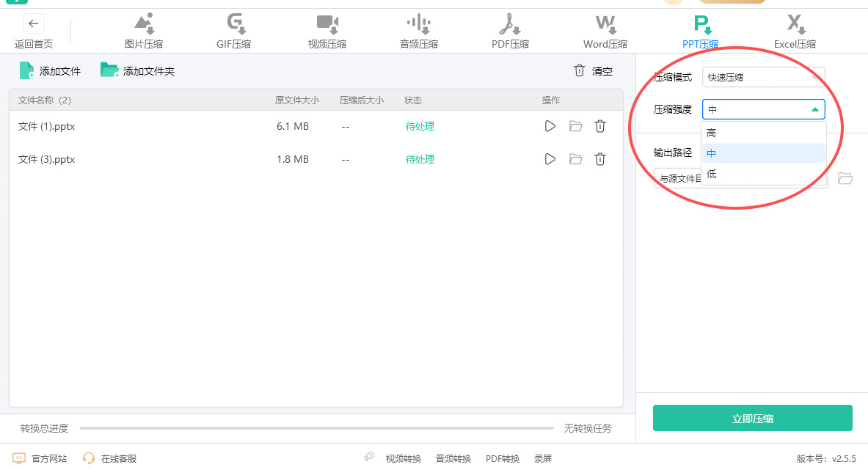Open the 视频压缩 video compression tab
This screenshot has height=470, width=868.
click(x=327, y=32)
